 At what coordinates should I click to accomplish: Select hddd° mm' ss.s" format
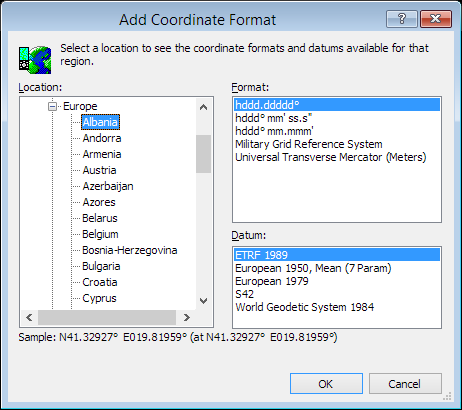(337, 118)
